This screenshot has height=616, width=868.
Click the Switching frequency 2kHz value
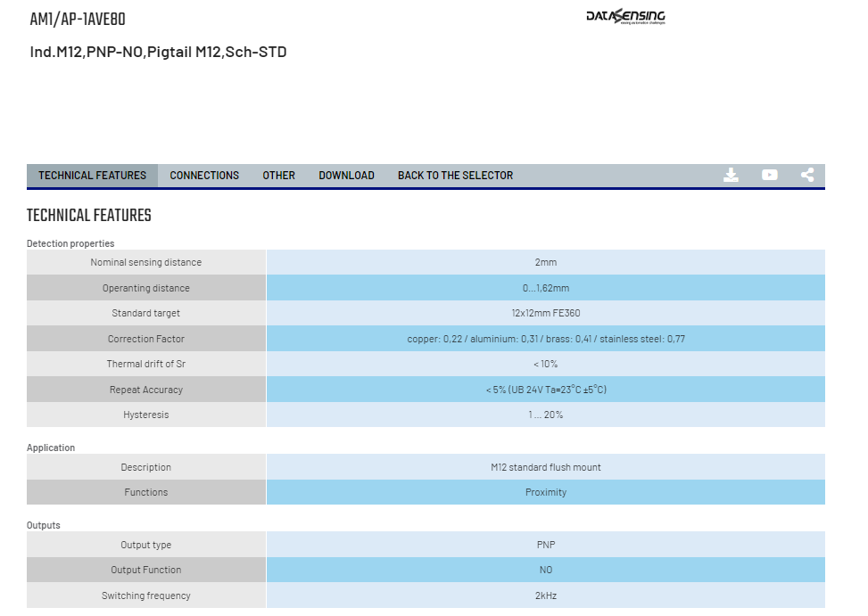(546, 595)
